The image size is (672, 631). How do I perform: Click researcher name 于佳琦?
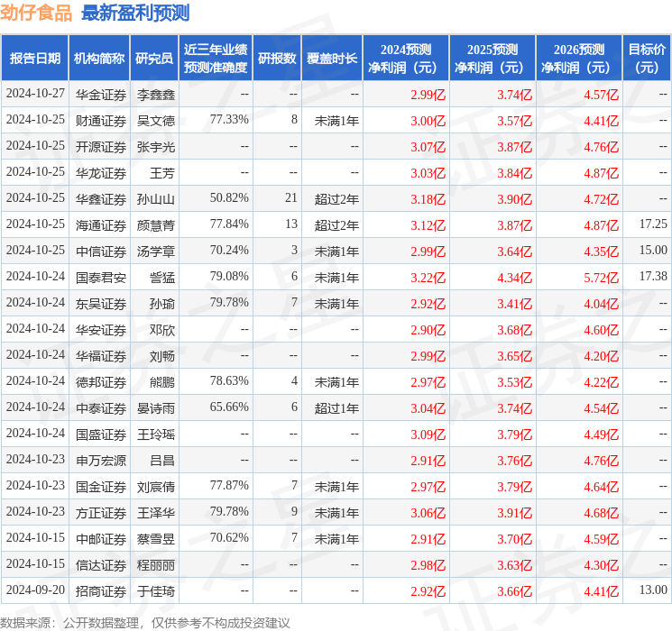pyautogui.click(x=156, y=591)
